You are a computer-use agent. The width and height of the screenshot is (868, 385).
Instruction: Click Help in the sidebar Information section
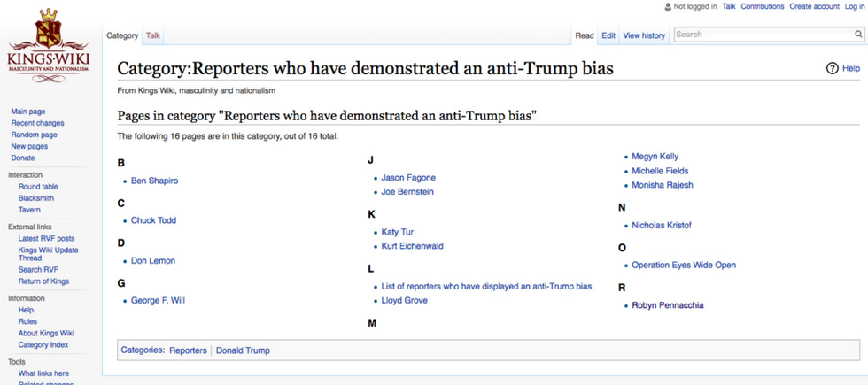[x=26, y=311]
